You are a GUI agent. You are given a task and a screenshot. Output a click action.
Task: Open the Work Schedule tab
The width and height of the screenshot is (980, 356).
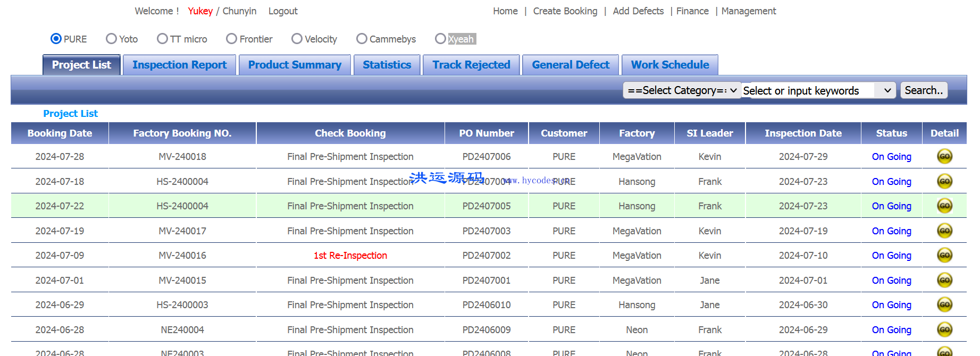click(x=669, y=65)
